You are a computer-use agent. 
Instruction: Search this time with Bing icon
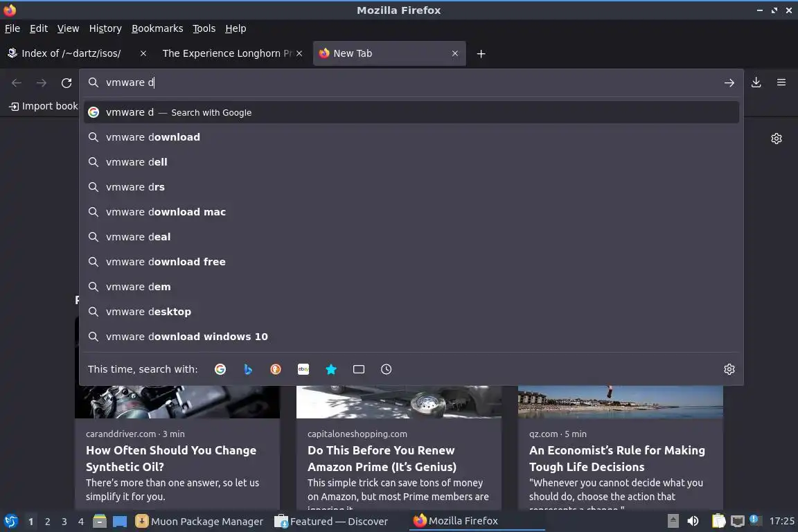click(248, 369)
